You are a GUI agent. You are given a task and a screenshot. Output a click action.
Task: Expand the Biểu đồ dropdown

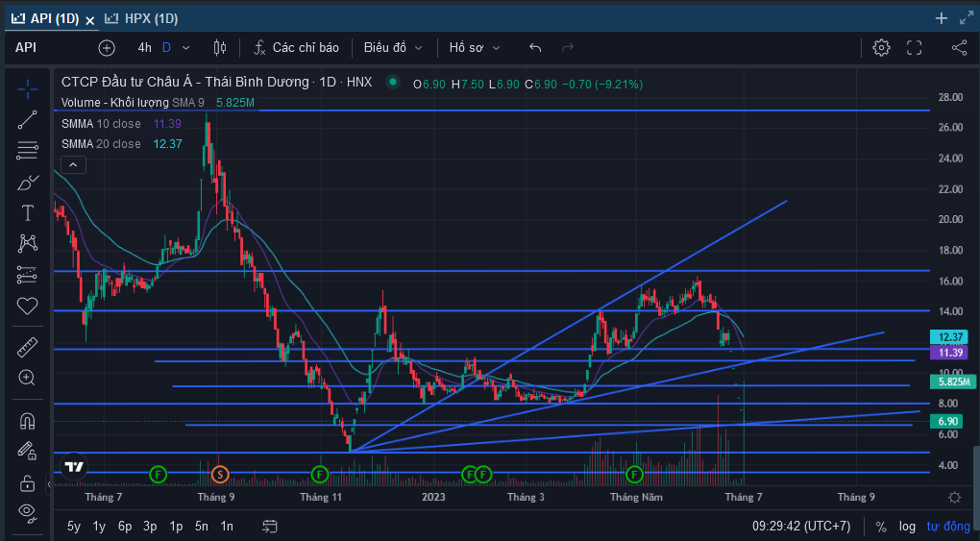393,47
